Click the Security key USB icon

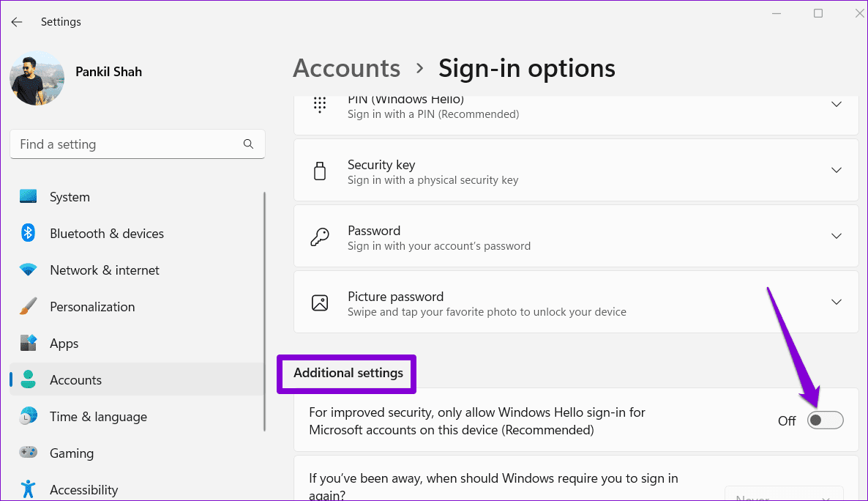point(320,171)
